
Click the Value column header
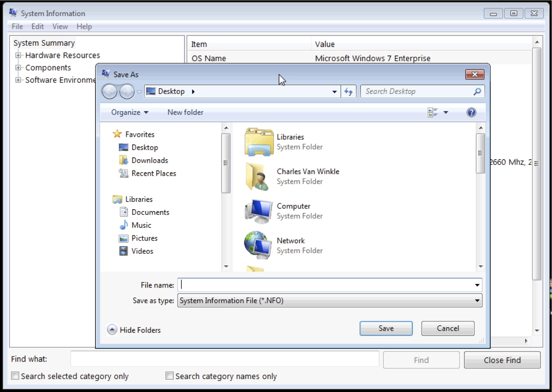(421, 44)
